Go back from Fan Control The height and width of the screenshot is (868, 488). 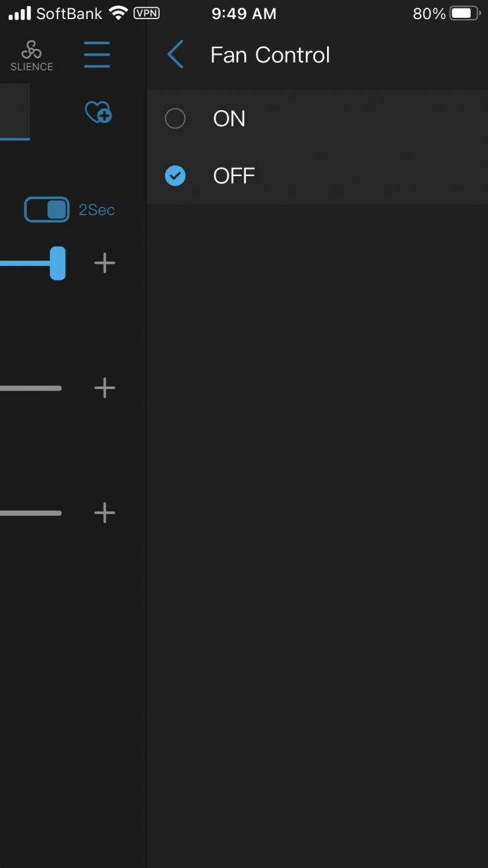point(175,55)
